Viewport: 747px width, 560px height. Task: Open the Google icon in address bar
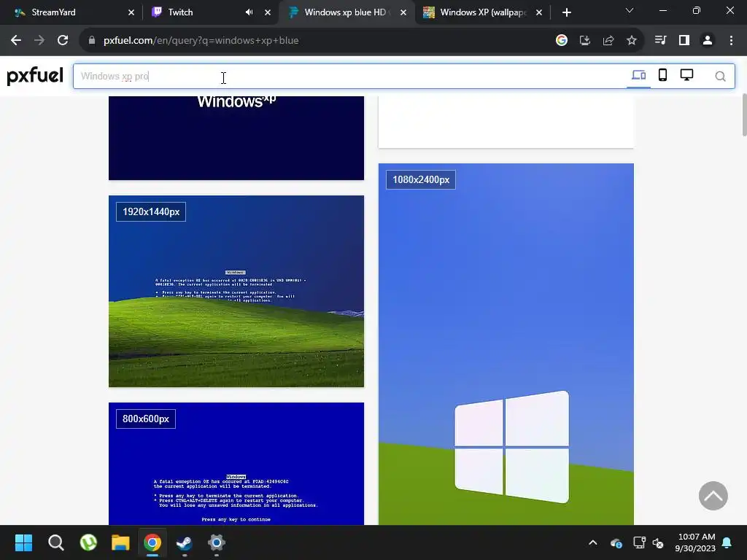[x=561, y=41]
